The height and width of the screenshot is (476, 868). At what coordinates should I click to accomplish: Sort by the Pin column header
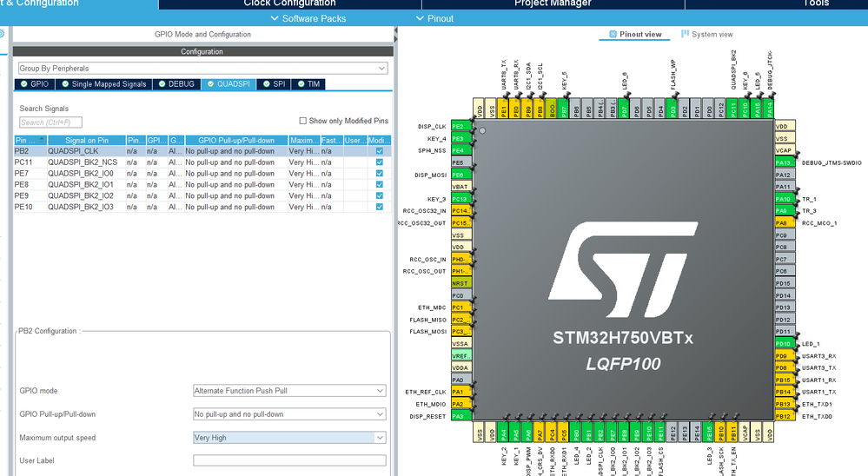pyautogui.click(x=30, y=140)
